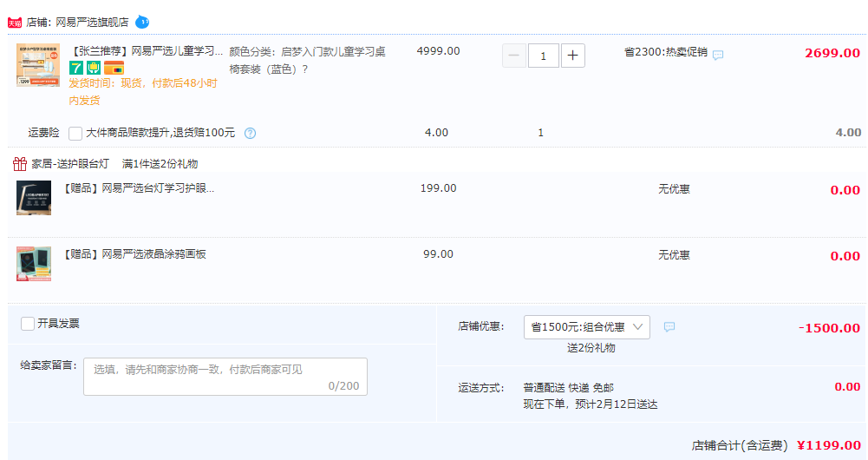
Task: Open promotion note icon beside 省2300
Action: point(718,55)
